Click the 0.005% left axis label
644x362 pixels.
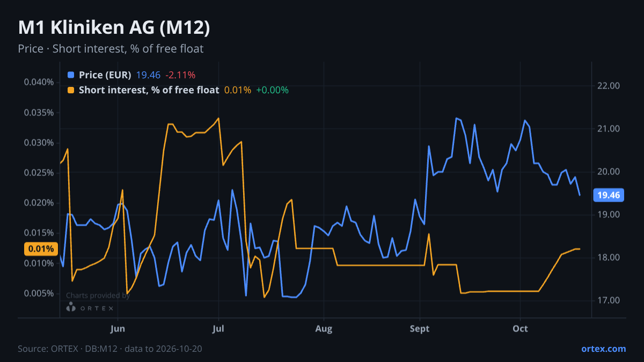39,293
